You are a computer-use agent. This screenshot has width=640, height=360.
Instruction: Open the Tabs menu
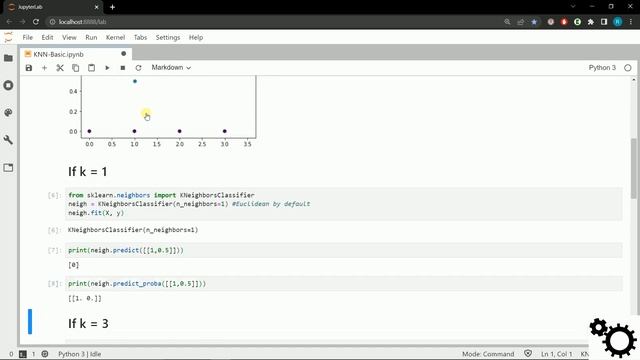(x=140, y=37)
